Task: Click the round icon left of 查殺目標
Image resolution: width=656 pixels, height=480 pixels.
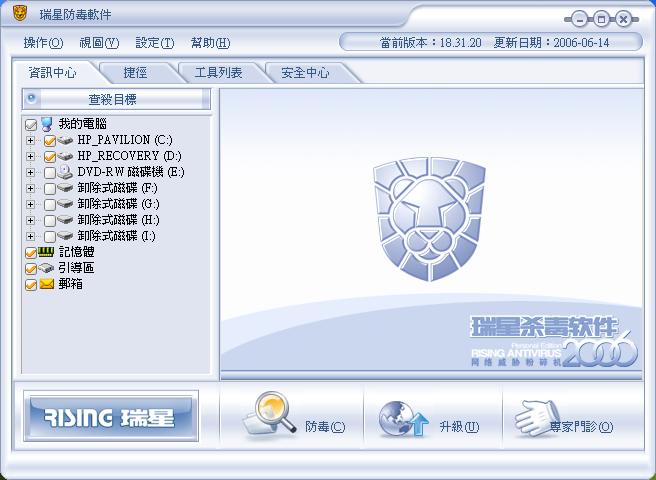Action: [31, 99]
